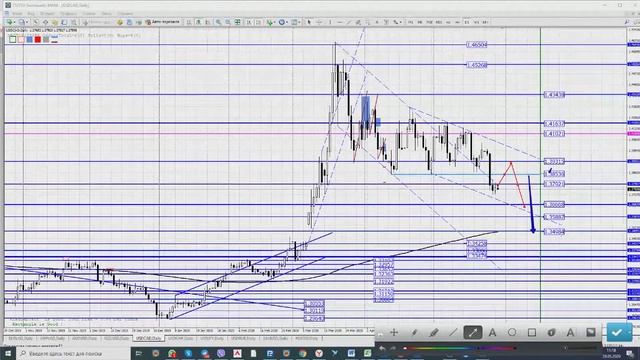Switch to M1 timeframe
This screenshot has width=640, height=360.
point(411,22)
